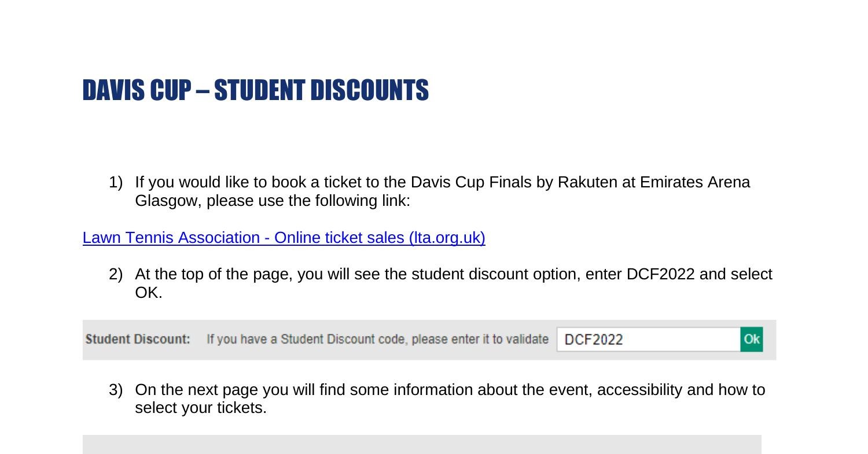Open the Lawn Tennis Association ticket sales link
Image resolution: width=868 pixels, height=454 pixels.
[284, 238]
